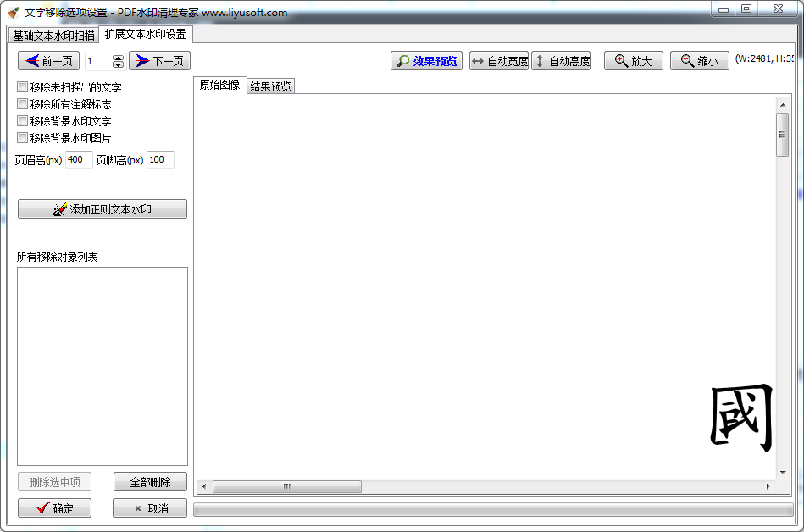The width and height of the screenshot is (804, 532).
Task: Enable 移除未扫描出的文字 checkbox
Action: pos(22,86)
